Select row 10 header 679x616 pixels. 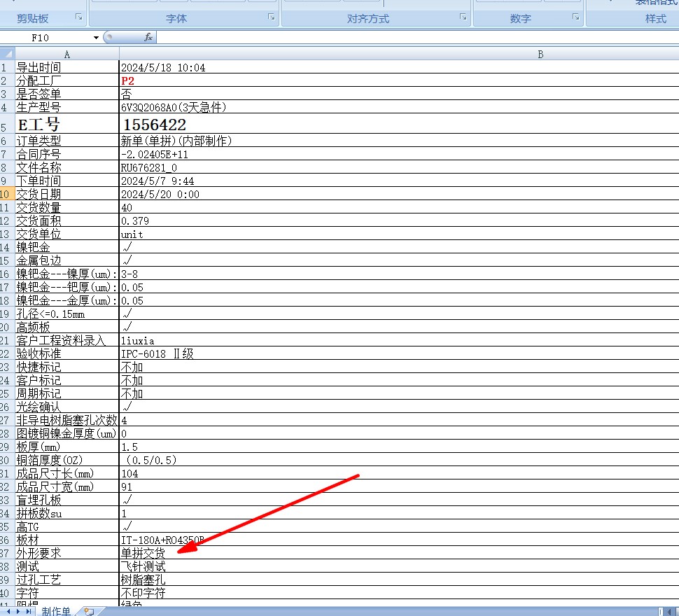pyautogui.click(x=7, y=194)
